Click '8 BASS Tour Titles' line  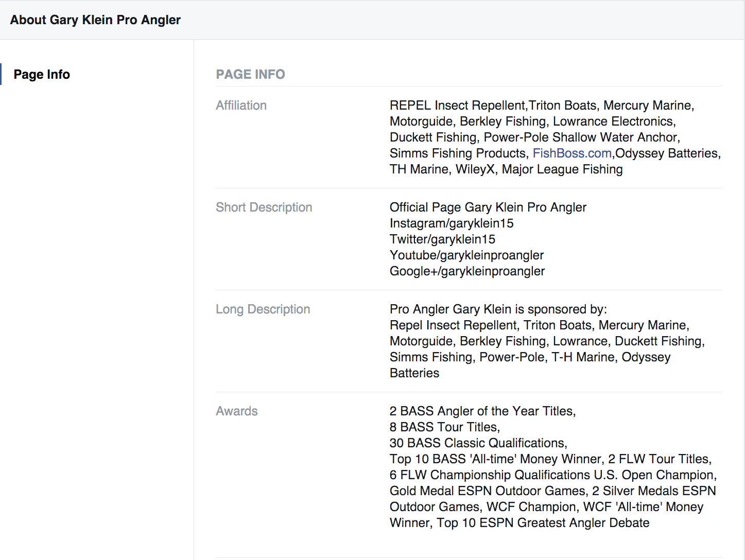click(445, 427)
